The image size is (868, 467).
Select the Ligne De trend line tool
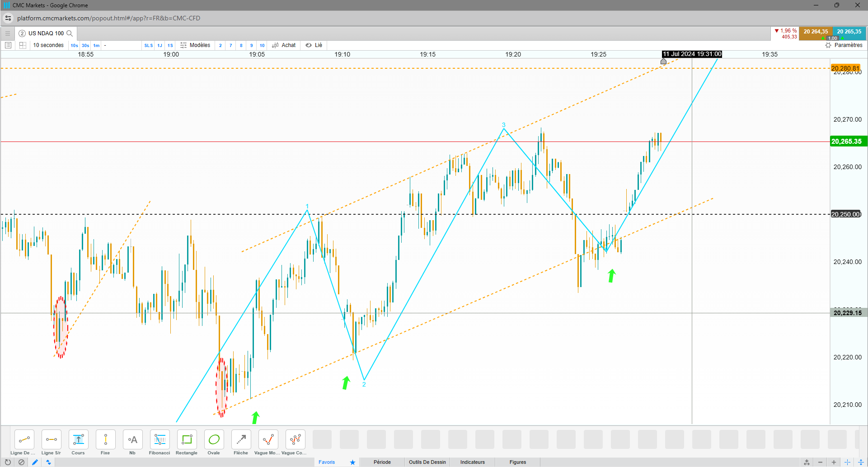[x=24, y=439]
